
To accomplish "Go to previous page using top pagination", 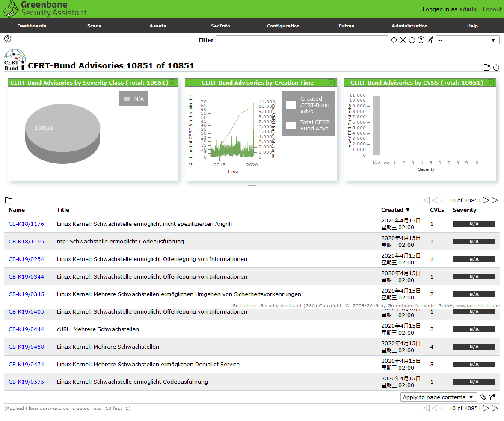I will (x=435, y=200).
